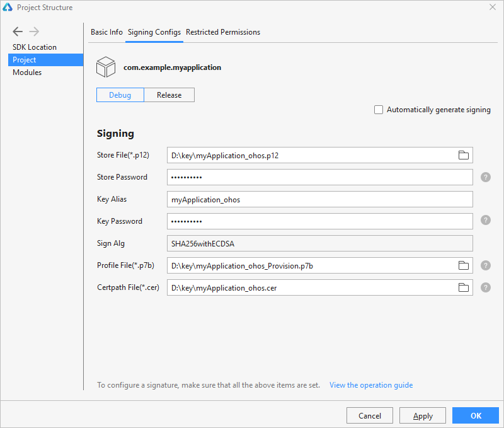Switch to Debug signing configuration
This screenshot has height=428, width=504.
point(120,95)
